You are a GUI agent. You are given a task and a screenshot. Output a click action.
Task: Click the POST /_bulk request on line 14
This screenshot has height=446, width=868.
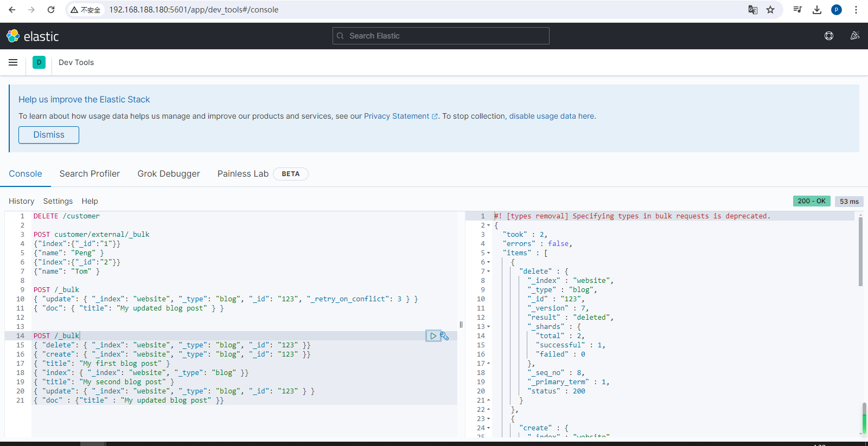[x=56, y=336]
